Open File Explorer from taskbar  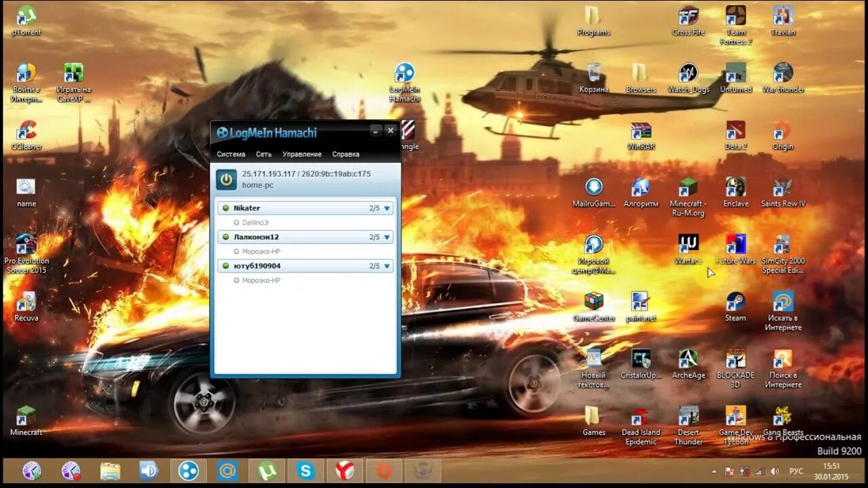(x=110, y=470)
